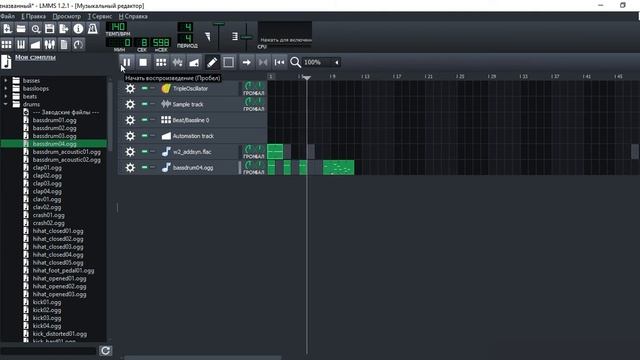Expand the bassloops folder
The width and height of the screenshot is (640, 360).
click(5, 89)
